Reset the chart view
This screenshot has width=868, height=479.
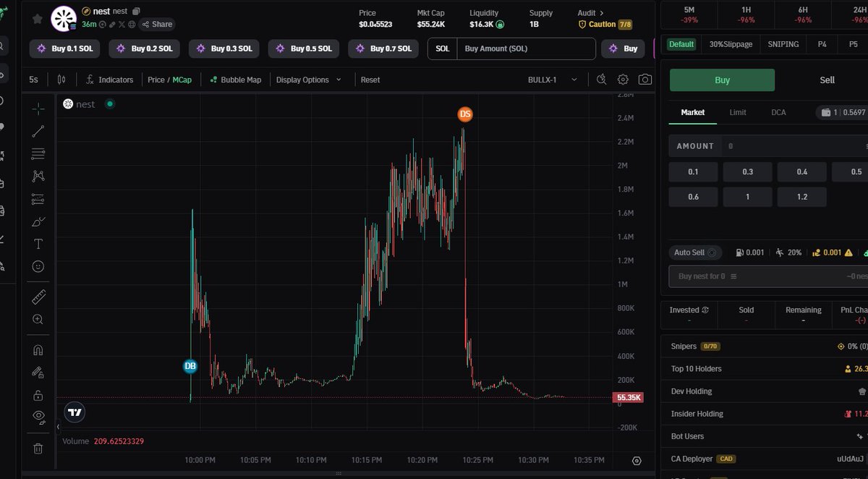point(370,80)
